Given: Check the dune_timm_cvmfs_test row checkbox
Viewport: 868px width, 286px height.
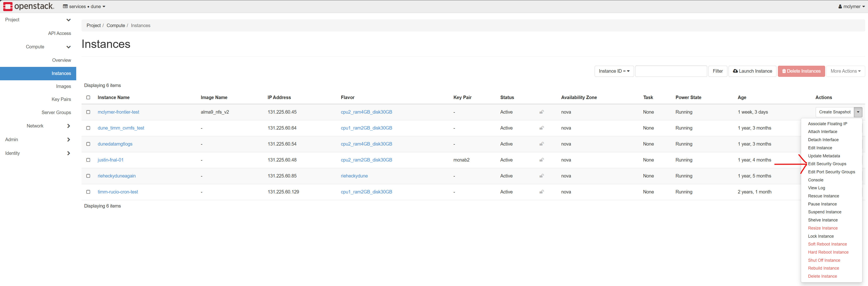Looking at the screenshot, I should pyautogui.click(x=88, y=128).
